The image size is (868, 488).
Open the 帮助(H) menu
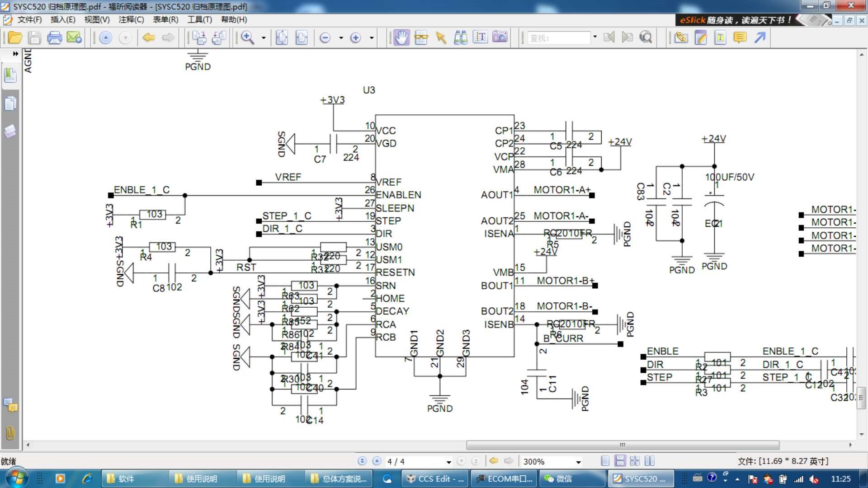point(234,19)
